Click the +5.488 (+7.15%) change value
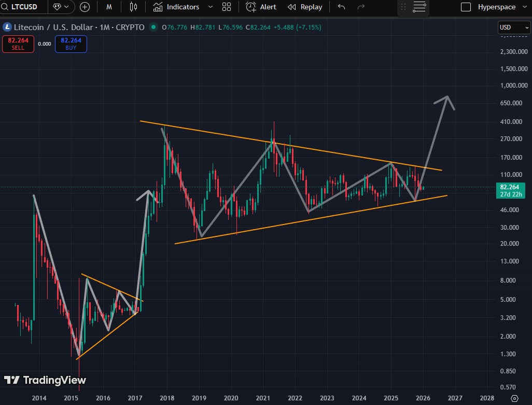 pos(297,27)
